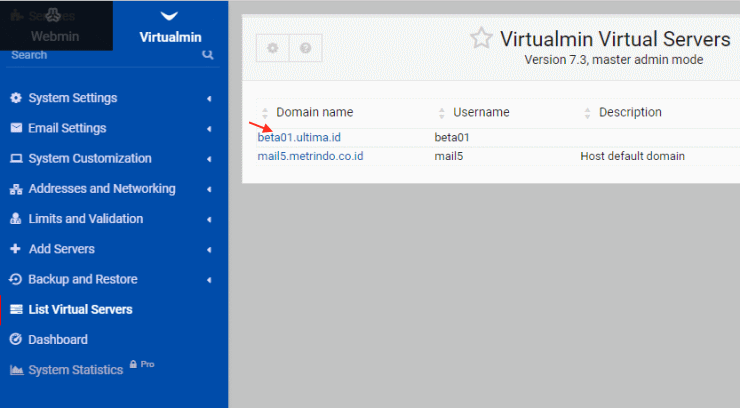Click the Dashboard gauge icon

16,339
